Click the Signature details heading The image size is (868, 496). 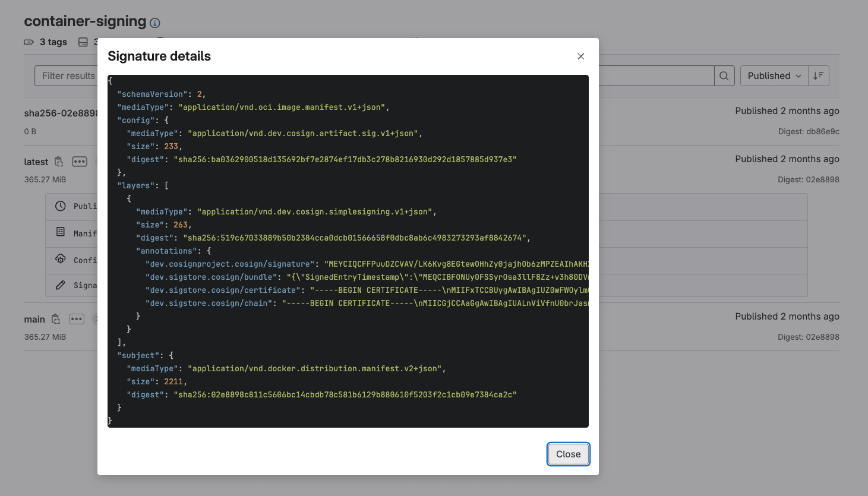pyautogui.click(x=159, y=56)
